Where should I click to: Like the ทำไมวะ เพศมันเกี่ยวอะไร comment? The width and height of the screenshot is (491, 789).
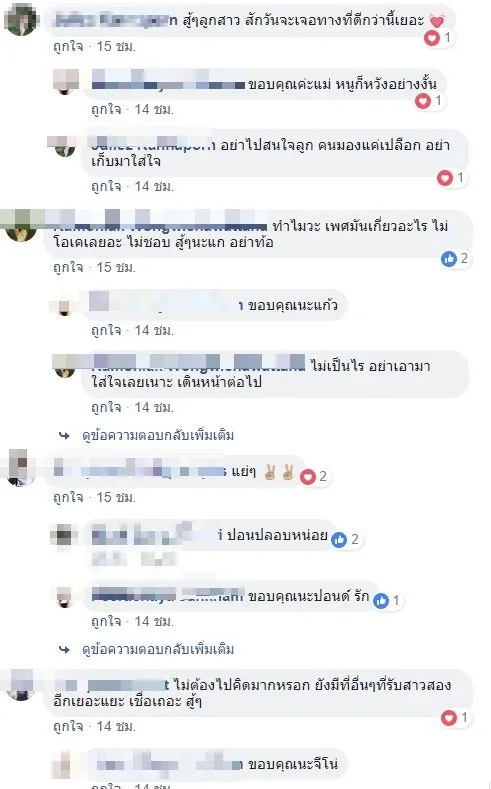(x=67, y=267)
